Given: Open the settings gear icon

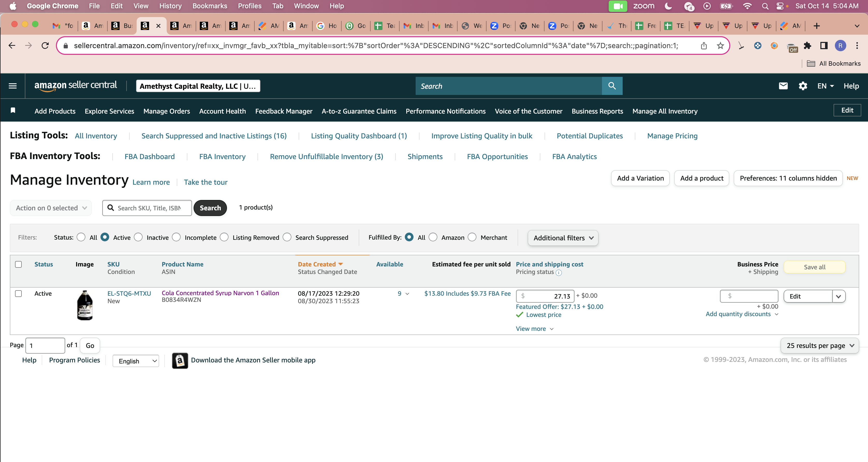Looking at the screenshot, I should pos(803,86).
